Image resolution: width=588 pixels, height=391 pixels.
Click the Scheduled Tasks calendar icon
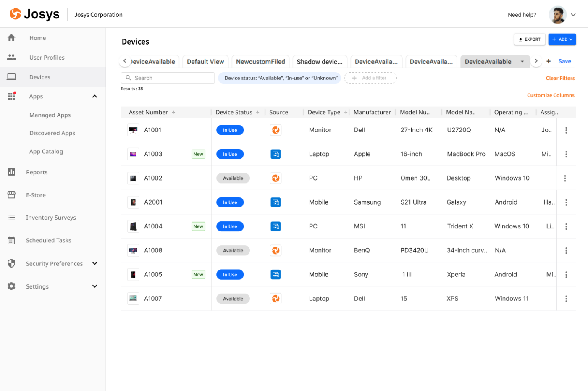(11, 240)
